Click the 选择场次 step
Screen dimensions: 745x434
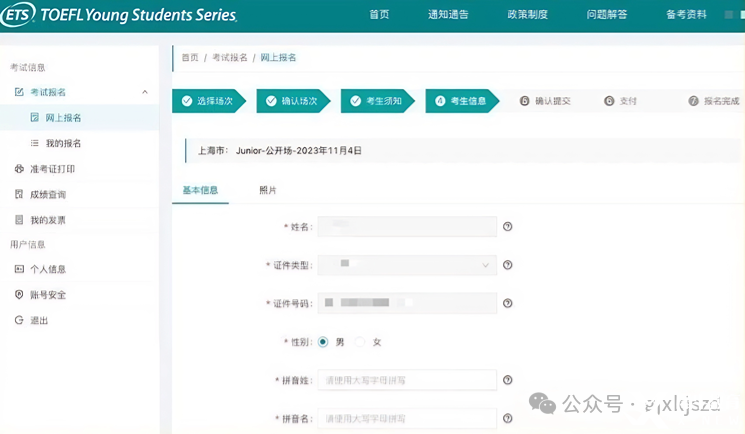coord(209,101)
